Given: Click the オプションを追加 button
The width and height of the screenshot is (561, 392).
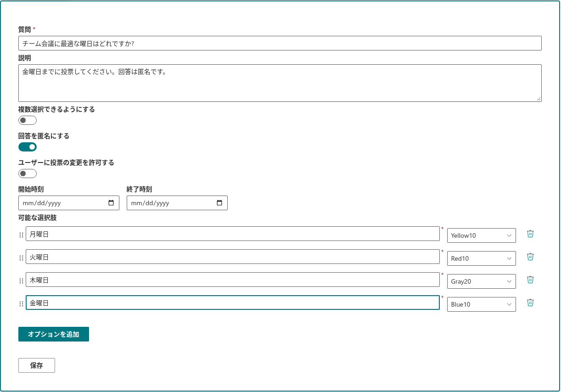Looking at the screenshot, I should click(54, 334).
